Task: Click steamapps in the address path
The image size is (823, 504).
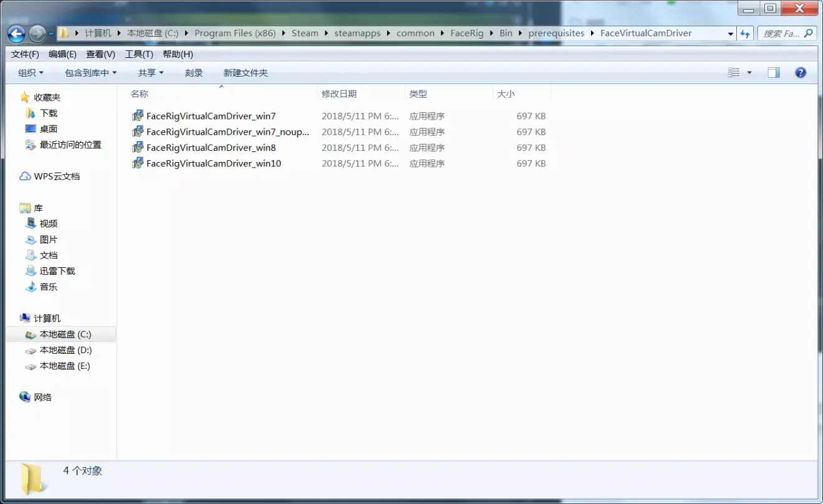Action: (357, 34)
